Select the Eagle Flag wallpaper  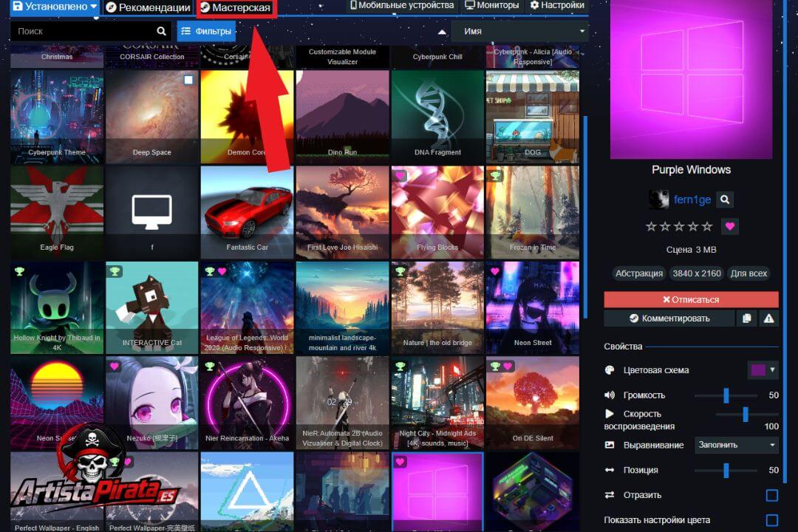click(x=57, y=212)
